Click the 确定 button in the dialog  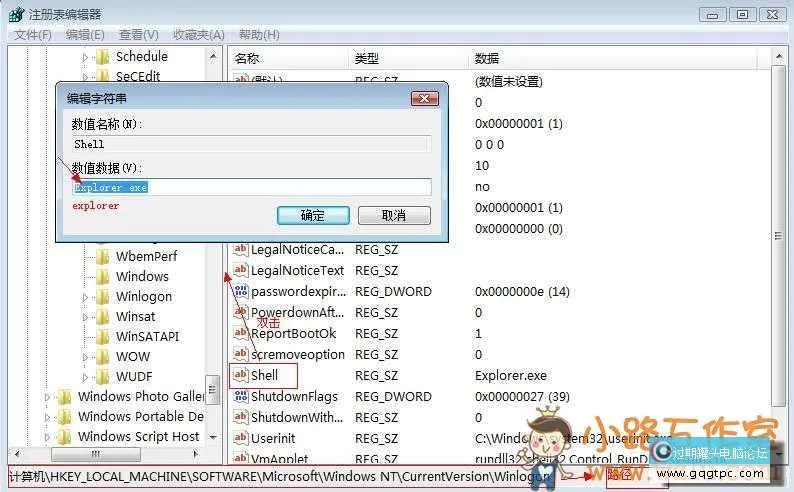click(x=313, y=216)
